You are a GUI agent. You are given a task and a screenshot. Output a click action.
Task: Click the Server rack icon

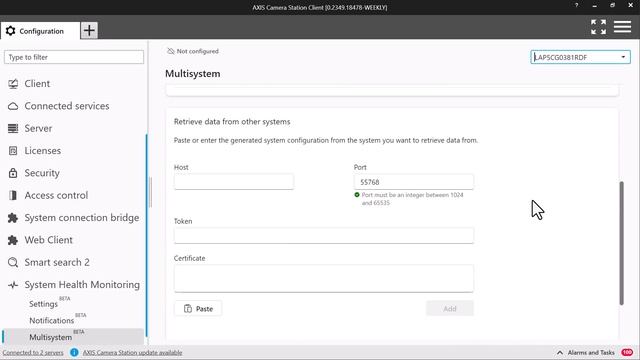[x=13, y=129]
